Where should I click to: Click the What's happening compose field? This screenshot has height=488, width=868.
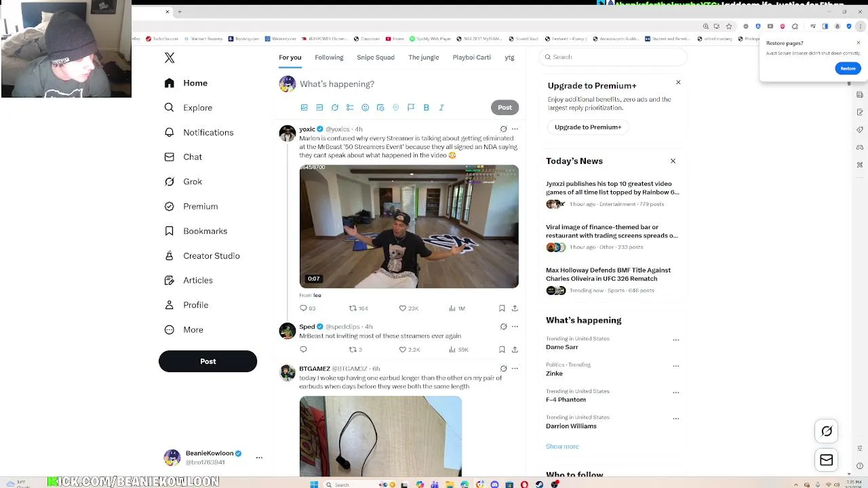pos(409,84)
